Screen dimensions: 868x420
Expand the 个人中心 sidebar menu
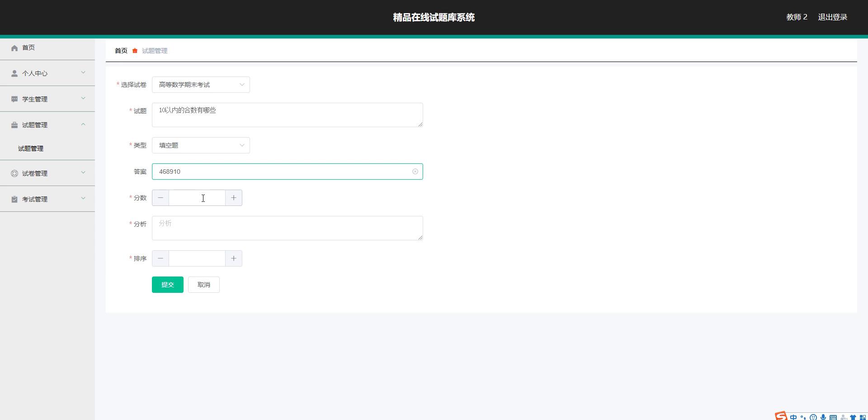(x=47, y=73)
